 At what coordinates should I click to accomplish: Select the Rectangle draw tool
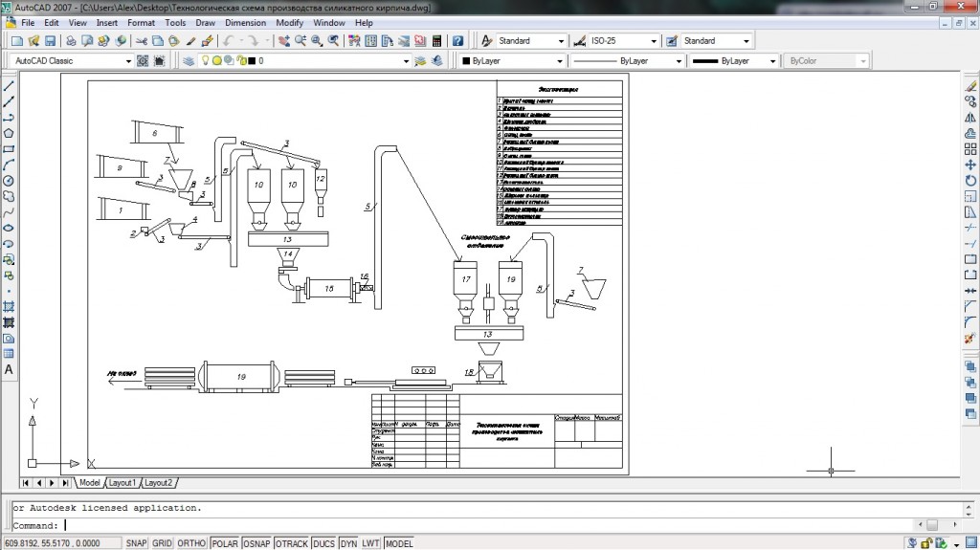click(9, 149)
